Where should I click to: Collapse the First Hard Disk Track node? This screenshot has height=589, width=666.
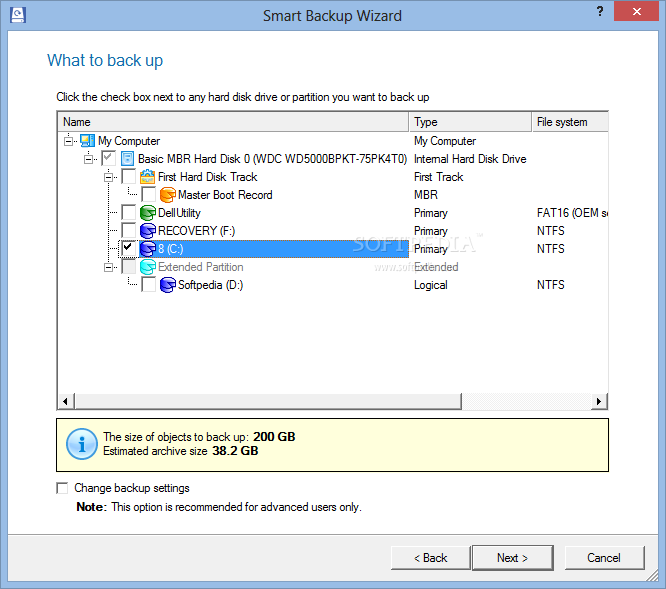pyautogui.click(x=108, y=177)
